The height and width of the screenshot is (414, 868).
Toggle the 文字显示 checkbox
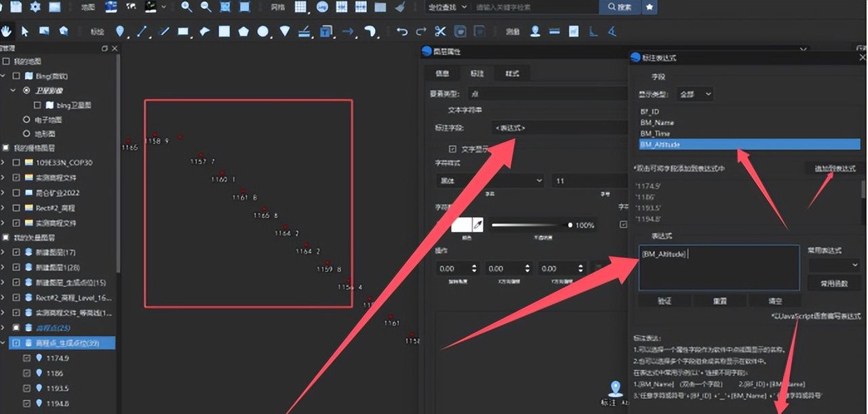tap(452, 149)
